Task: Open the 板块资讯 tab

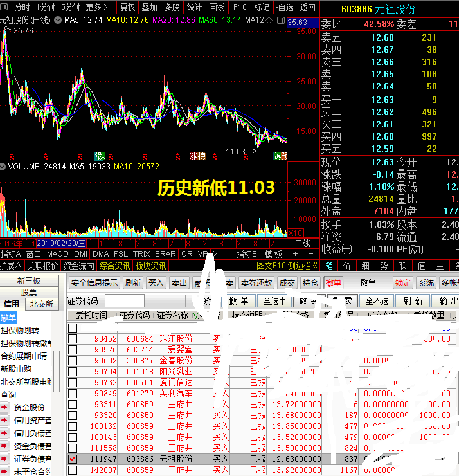Action: pos(151,266)
